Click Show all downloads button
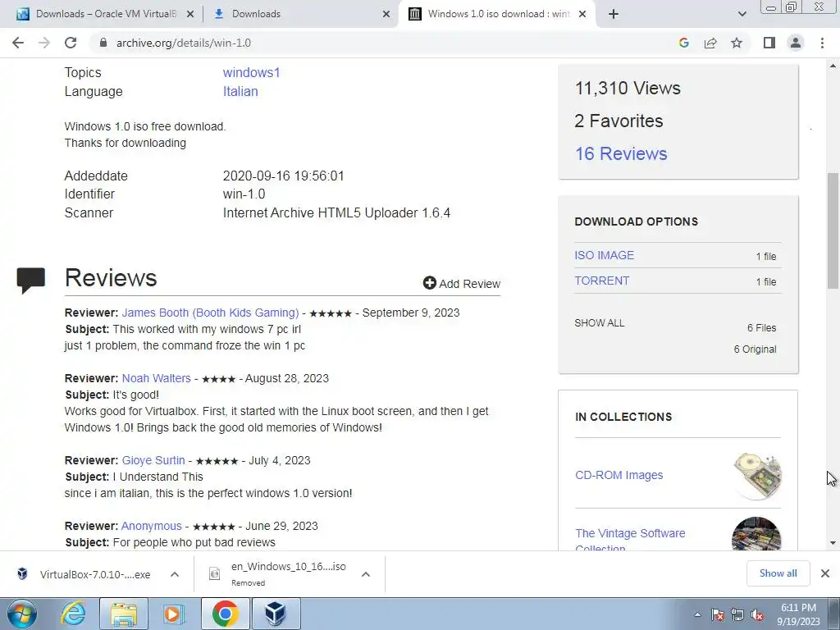 (x=778, y=573)
